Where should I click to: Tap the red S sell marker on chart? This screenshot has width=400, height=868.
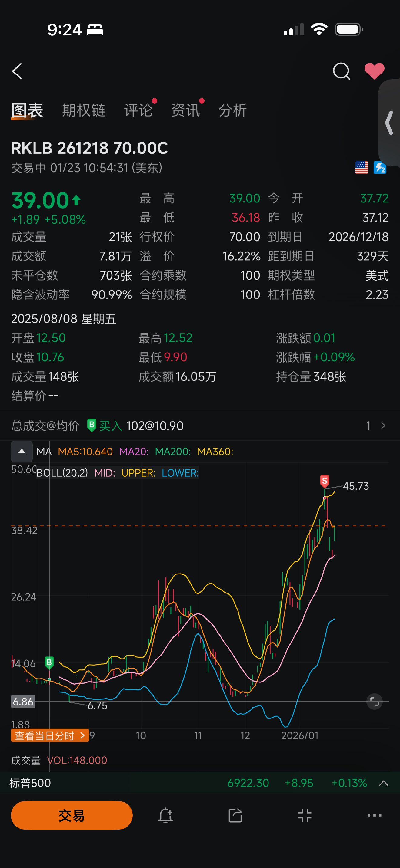pos(325,481)
